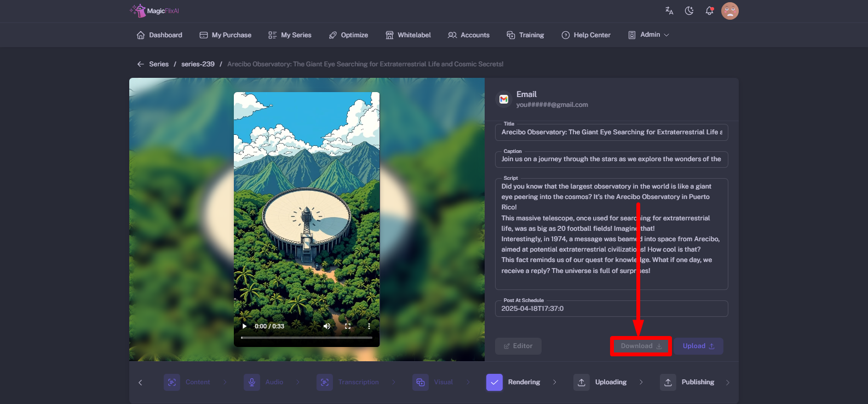Open video more options menu
Viewport: 868px width, 404px height.
(x=369, y=326)
